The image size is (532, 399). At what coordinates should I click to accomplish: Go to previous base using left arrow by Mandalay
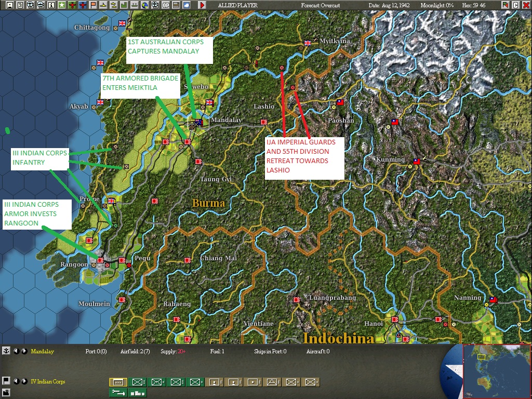[16, 351]
